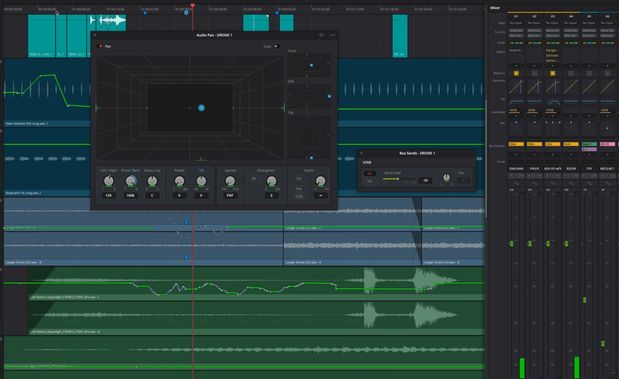
Task: Click the blue pan puck in 3D panner
Action: pyautogui.click(x=201, y=107)
